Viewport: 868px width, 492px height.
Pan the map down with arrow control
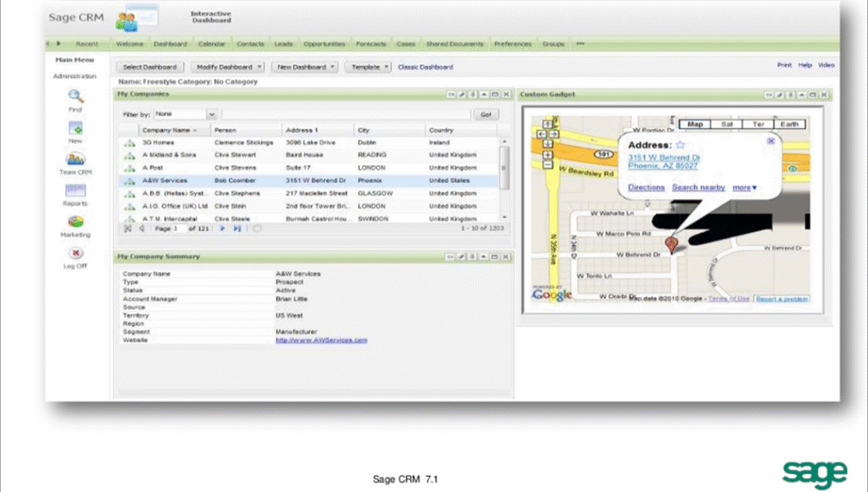click(548, 144)
